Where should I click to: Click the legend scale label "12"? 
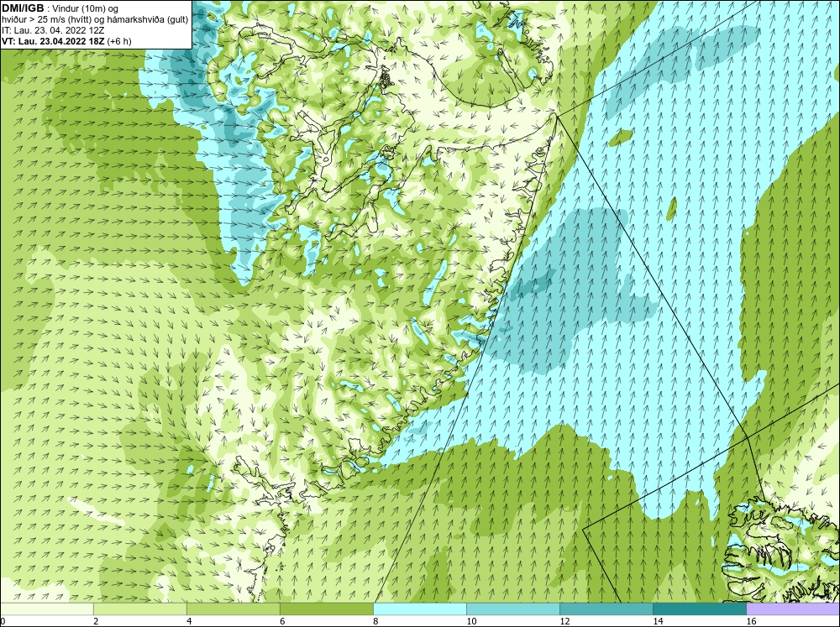[x=564, y=621]
